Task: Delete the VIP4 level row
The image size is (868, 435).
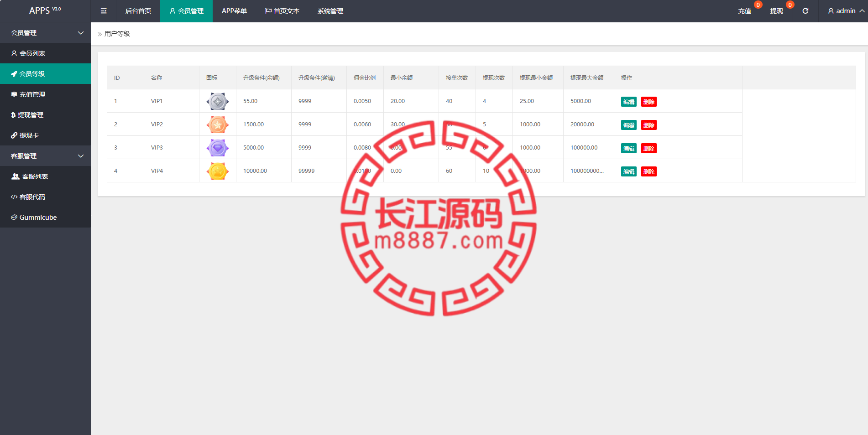Action: (649, 171)
